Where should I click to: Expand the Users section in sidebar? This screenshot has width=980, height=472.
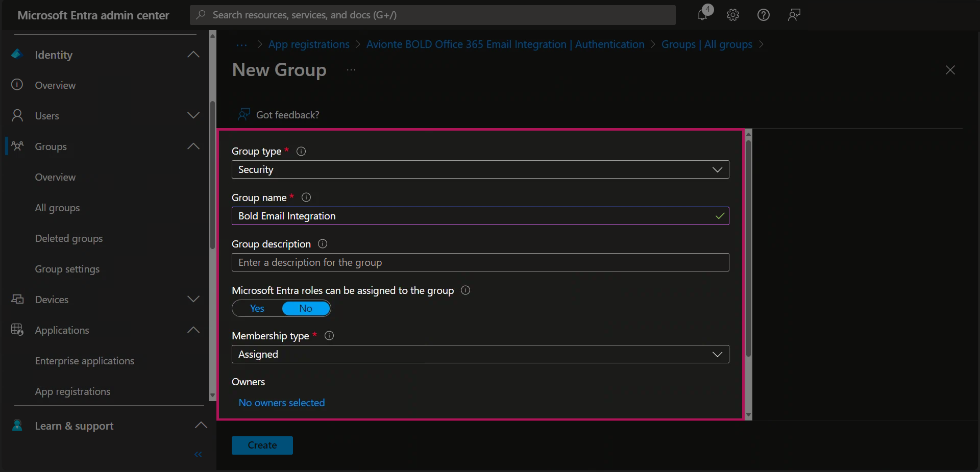pos(193,116)
